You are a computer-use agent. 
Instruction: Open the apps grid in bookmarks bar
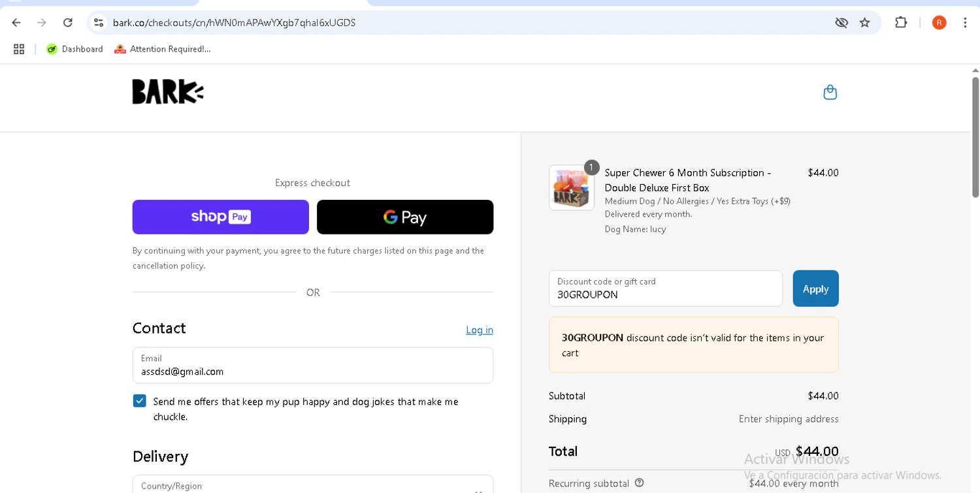coord(19,49)
